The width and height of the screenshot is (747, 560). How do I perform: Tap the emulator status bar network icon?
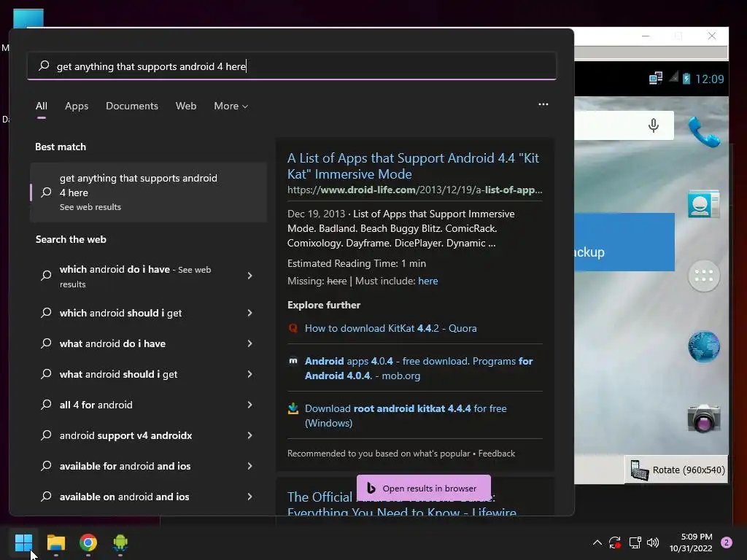pyautogui.click(x=656, y=78)
